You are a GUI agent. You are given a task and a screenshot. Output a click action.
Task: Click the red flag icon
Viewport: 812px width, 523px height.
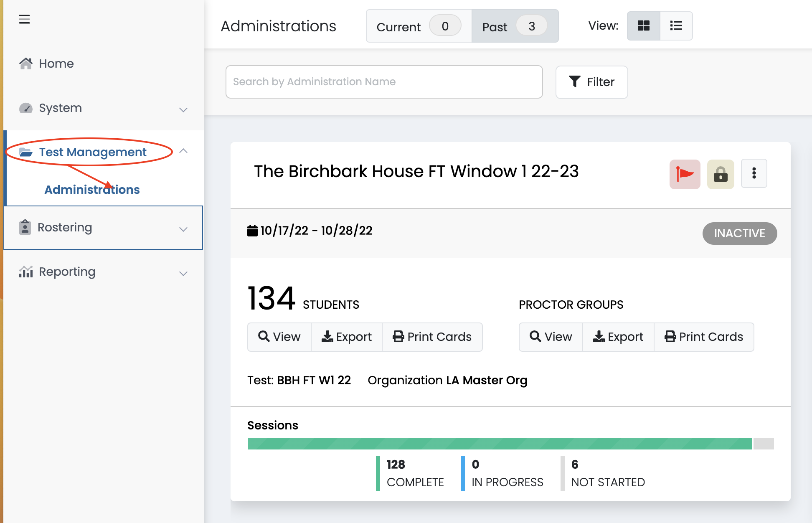685,174
